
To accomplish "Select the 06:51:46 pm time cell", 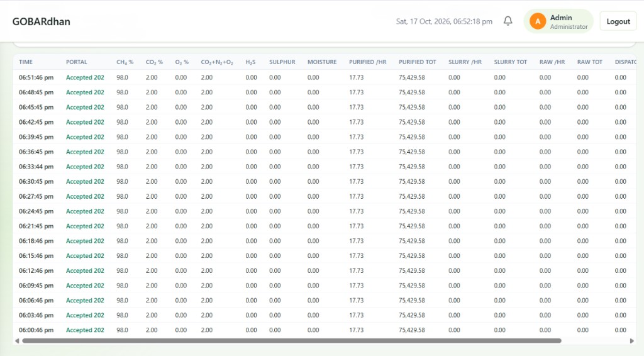I will tap(36, 77).
